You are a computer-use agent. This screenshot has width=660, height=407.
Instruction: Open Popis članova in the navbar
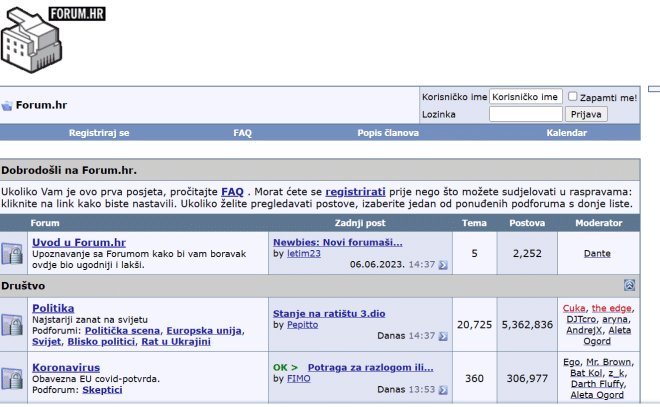388,133
